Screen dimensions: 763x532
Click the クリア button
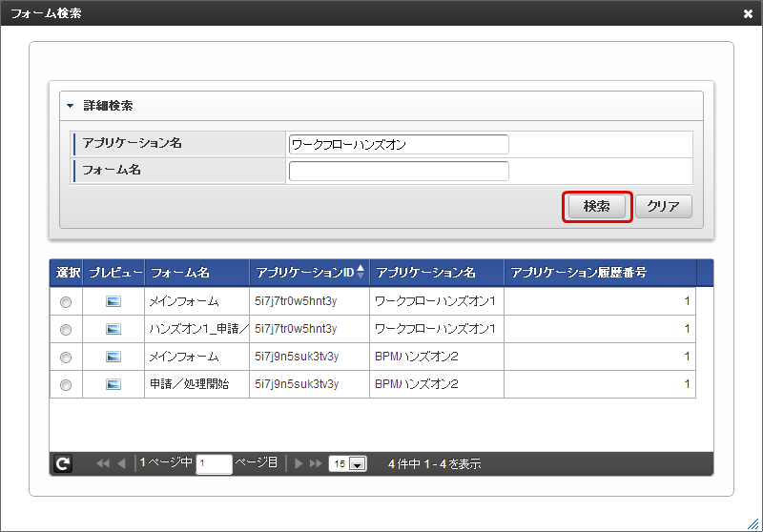pyautogui.click(x=663, y=207)
